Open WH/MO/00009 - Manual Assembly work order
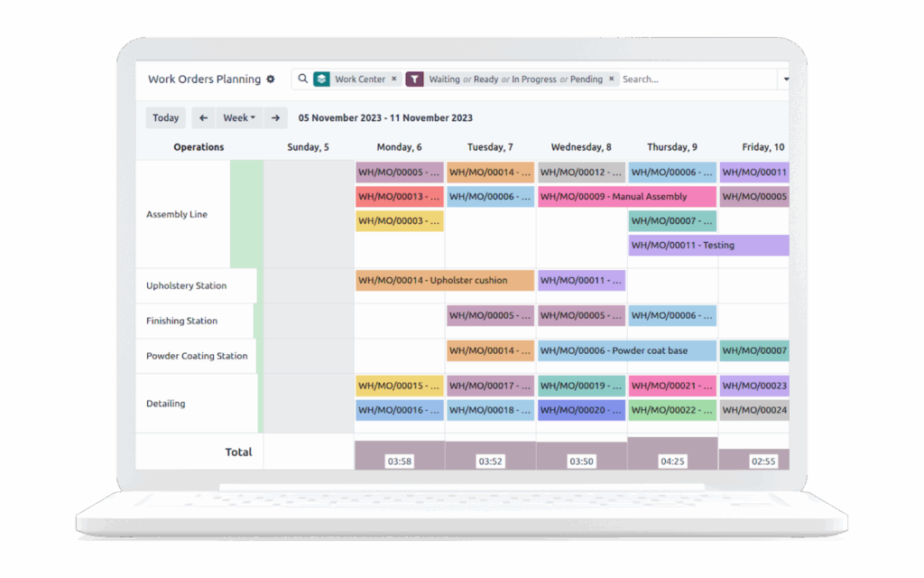Screen dimensions: 924x578 coord(626,197)
